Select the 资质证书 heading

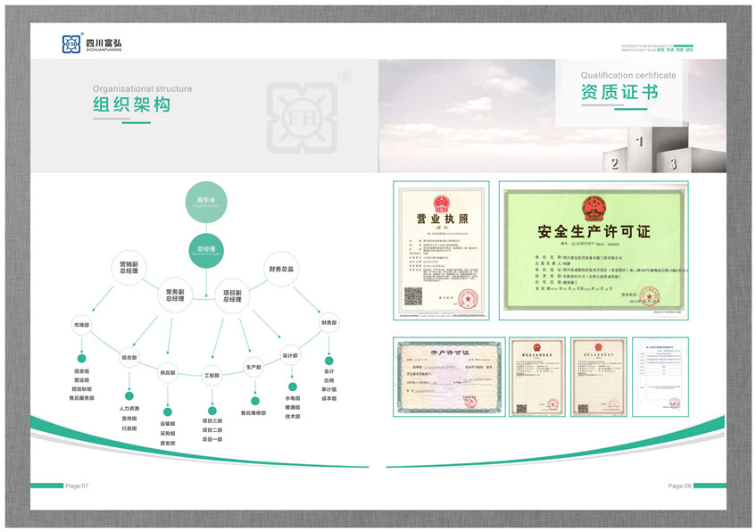point(619,92)
